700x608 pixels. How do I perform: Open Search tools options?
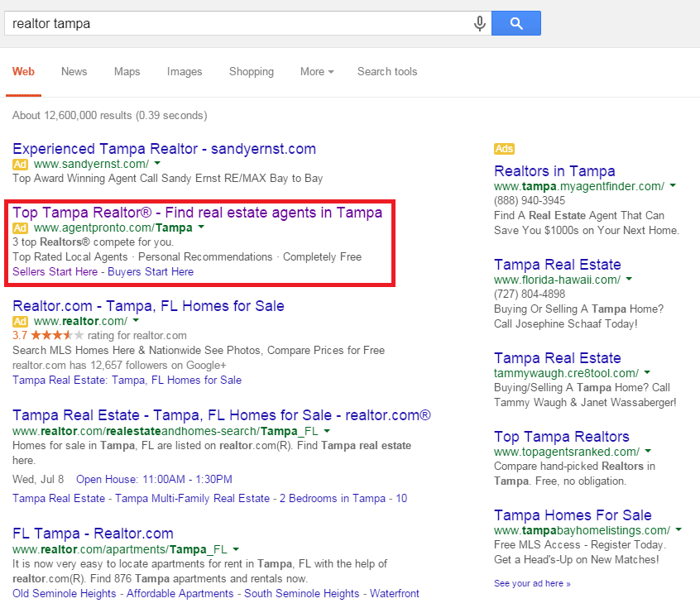coord(387,72)
